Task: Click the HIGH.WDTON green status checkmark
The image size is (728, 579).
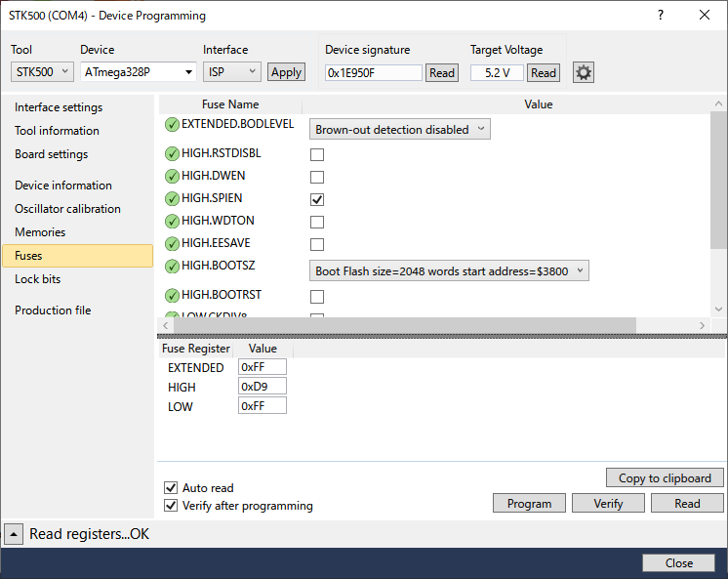Action: point(172,222)
